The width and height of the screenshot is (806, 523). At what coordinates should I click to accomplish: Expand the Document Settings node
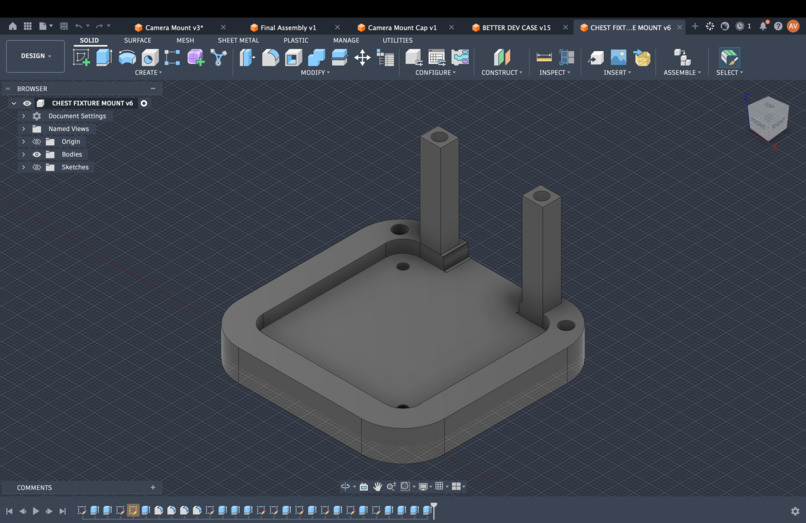[23, 116]
